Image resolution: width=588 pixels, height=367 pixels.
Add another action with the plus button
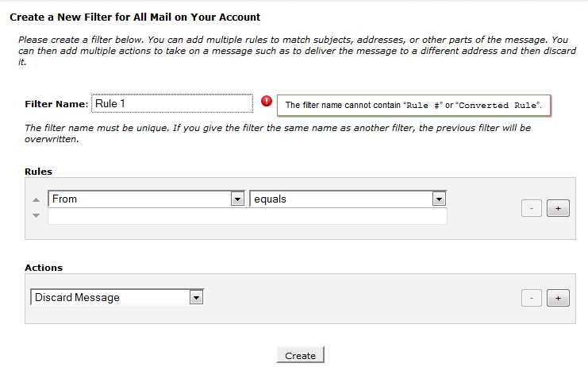pyautogui.click(x=558, y=298)
